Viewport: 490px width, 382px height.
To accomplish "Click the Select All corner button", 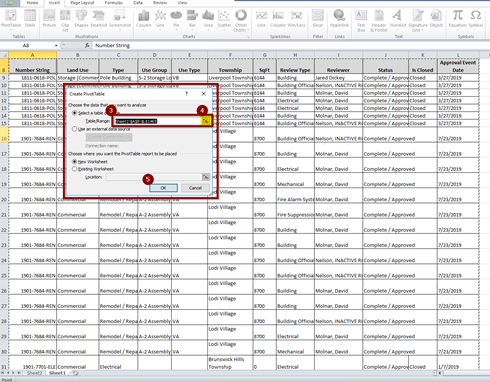I will 4,55.
